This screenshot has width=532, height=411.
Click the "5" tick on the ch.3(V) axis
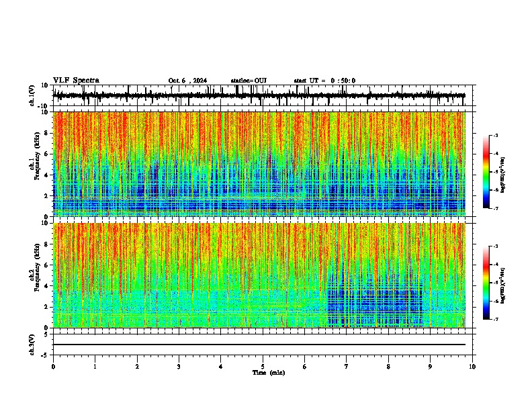tap(47, 334)
